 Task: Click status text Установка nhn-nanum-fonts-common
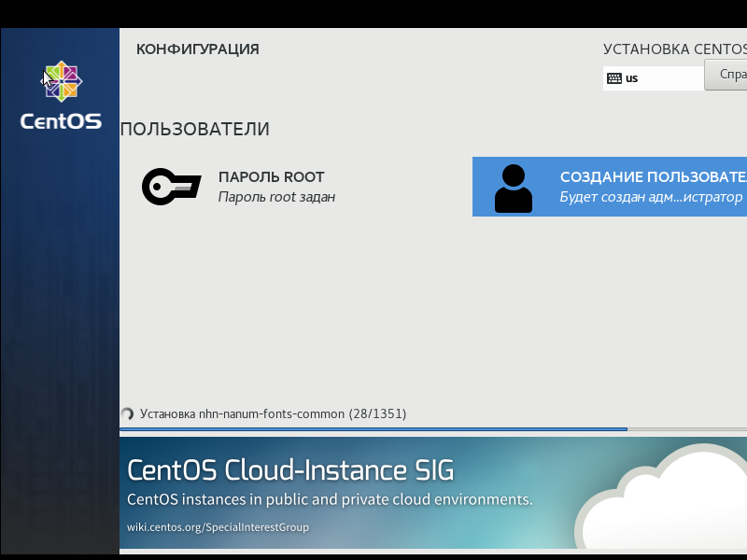[273, 413]
